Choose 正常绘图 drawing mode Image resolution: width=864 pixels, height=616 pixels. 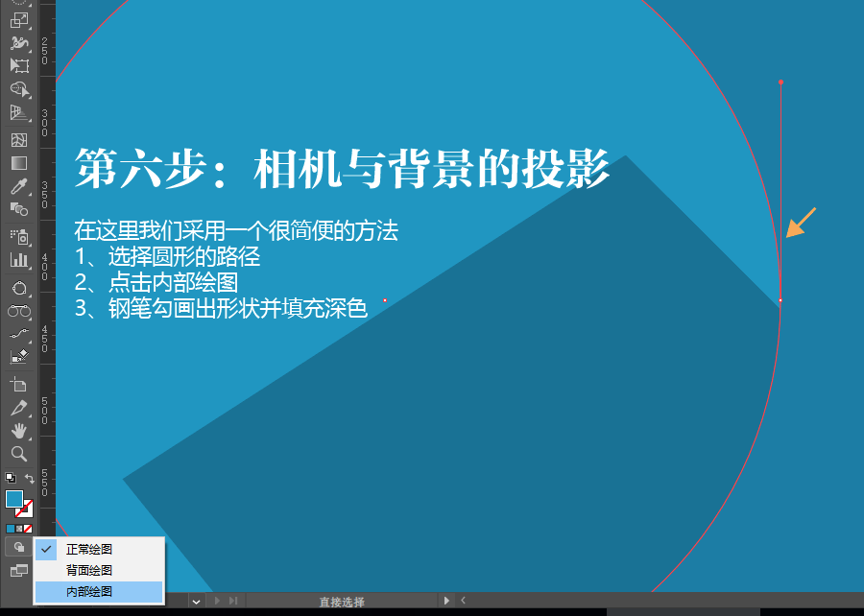[99, 550]
